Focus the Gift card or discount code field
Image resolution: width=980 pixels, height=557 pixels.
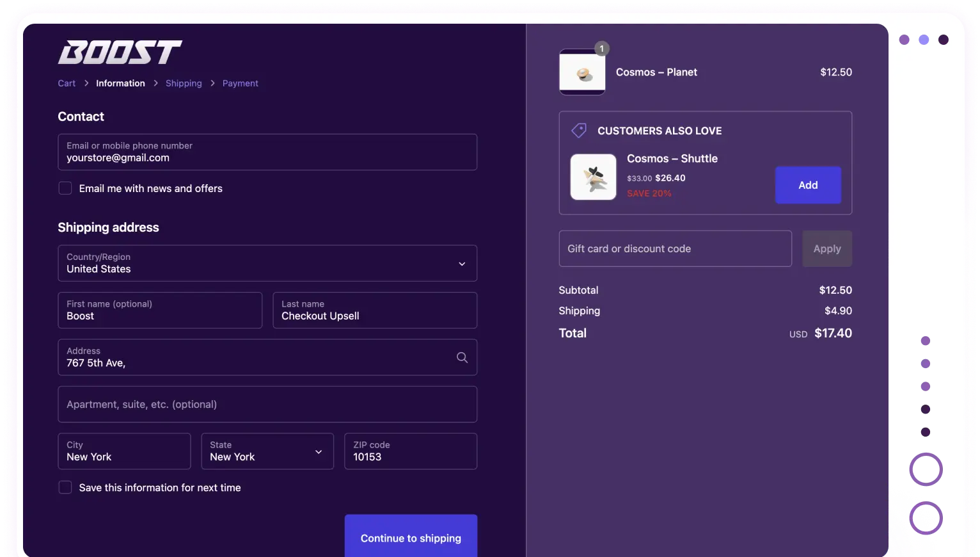click(x=675, y=249)
